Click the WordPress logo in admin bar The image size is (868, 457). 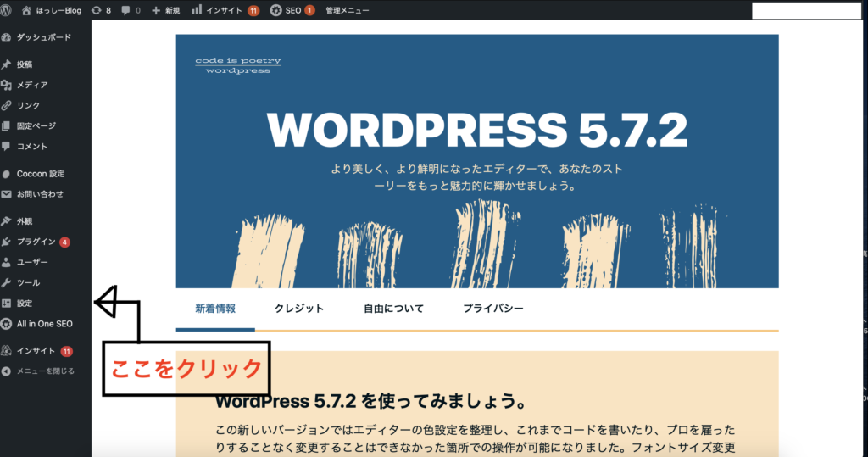tap(6, 10)
